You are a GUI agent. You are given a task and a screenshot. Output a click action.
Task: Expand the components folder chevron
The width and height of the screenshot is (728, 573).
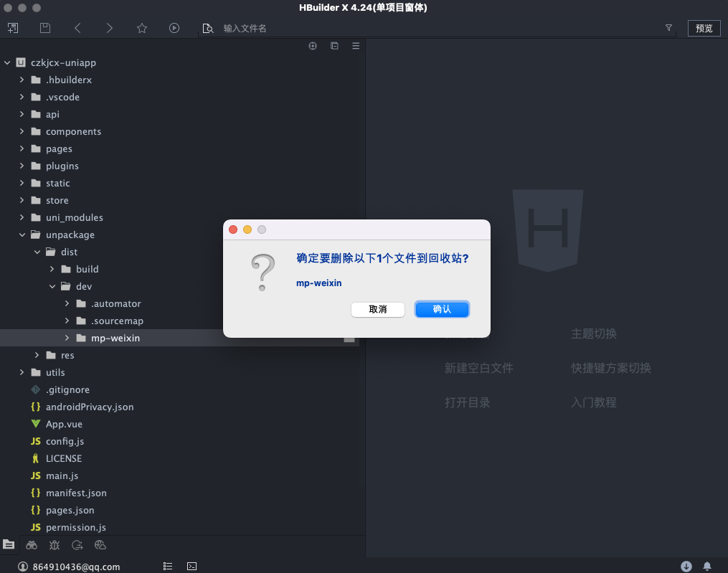(22, 131)
